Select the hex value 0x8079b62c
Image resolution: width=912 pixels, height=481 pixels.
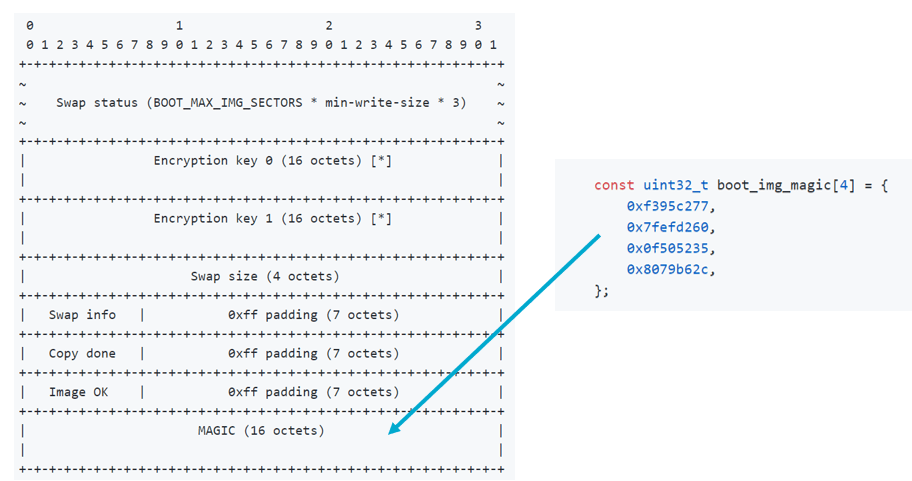pyautogui.click(x=668, y=269)
